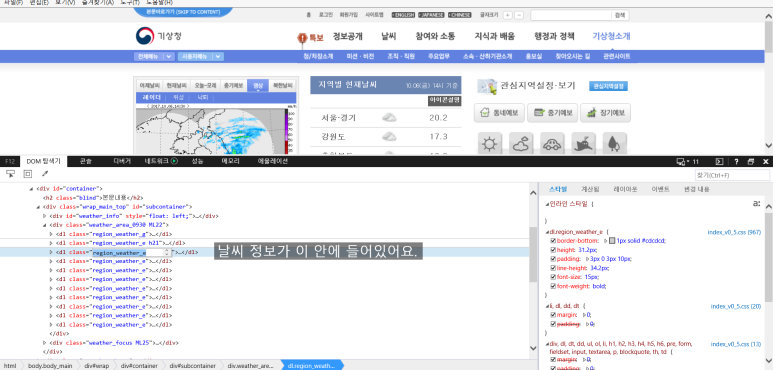Click the 장기예보 button

[605, 113]
